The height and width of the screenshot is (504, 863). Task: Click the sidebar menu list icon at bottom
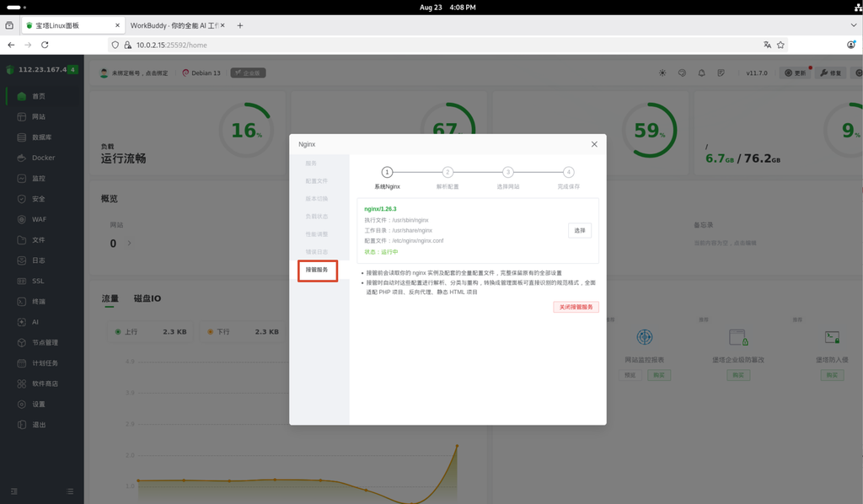[70, 491]
